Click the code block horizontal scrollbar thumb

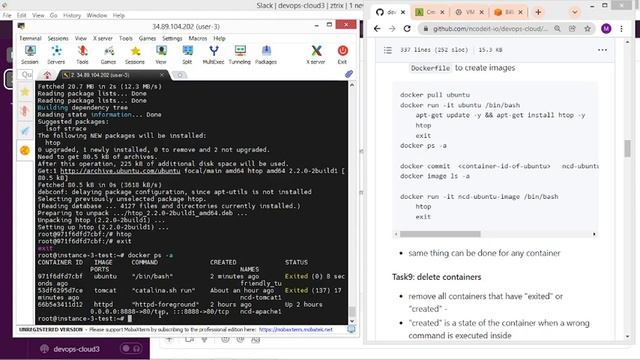(x=440, y=234)
